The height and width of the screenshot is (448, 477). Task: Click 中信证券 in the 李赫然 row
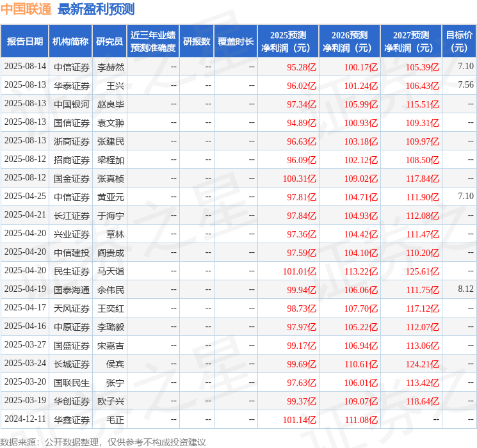pyautogui.click(x=72, y=67)
